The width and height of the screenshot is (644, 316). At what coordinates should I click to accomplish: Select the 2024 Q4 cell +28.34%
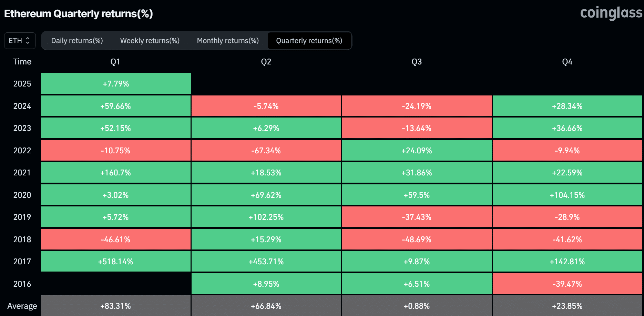point(568,106)
